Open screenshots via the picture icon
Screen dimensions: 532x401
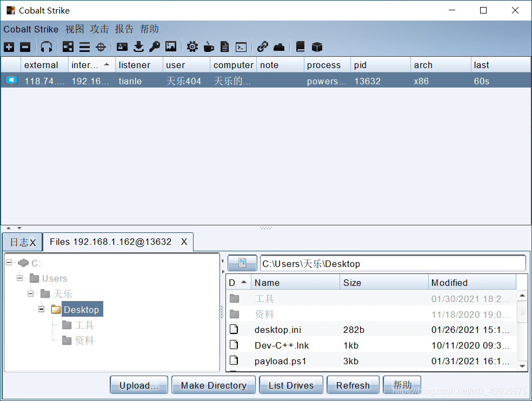[171, 46]
